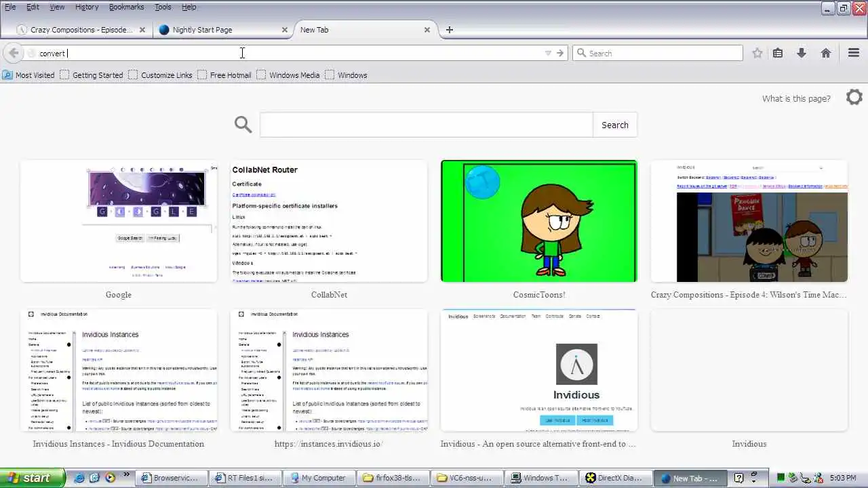Screen dimensions: 868x488
Task: Click the green system tray icon
Action: (x=781, y=478)
